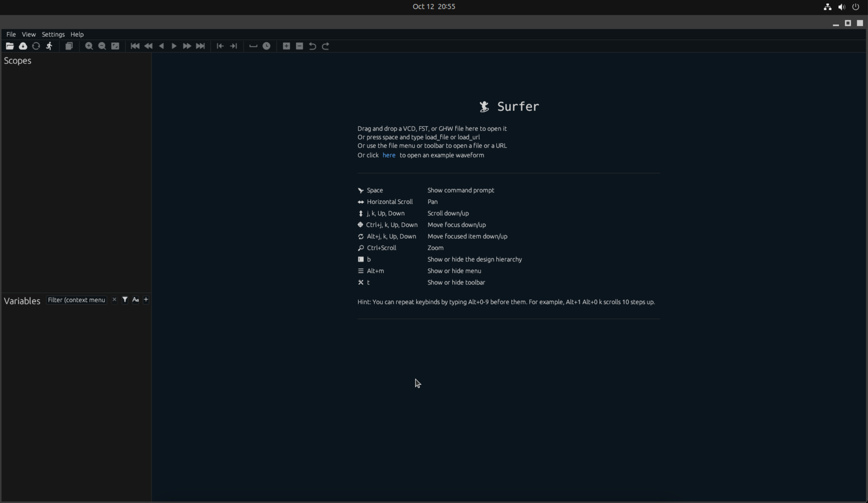Toggle the variable filter type
Screen dimensions: 868x503
coord(125,300)
